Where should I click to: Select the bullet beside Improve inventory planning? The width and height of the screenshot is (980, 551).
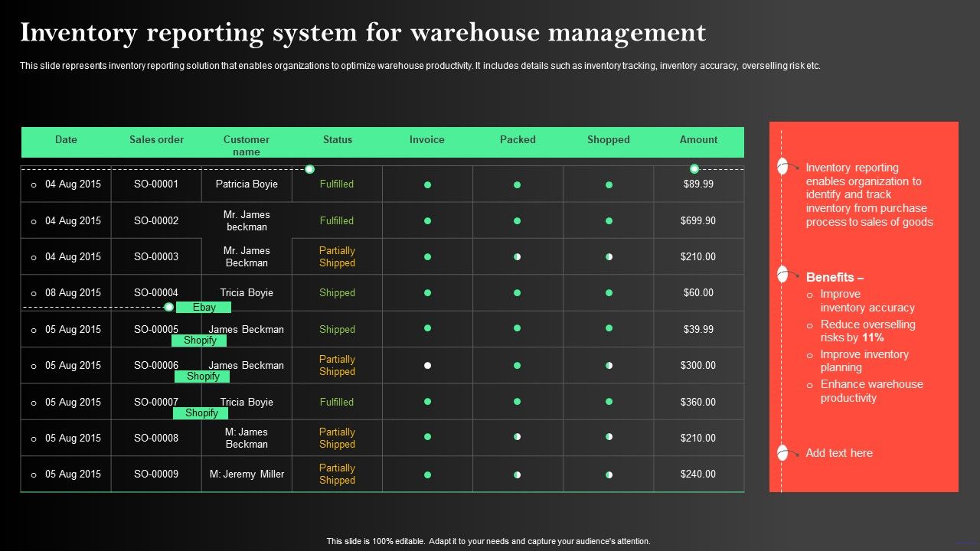coord(810,356)
